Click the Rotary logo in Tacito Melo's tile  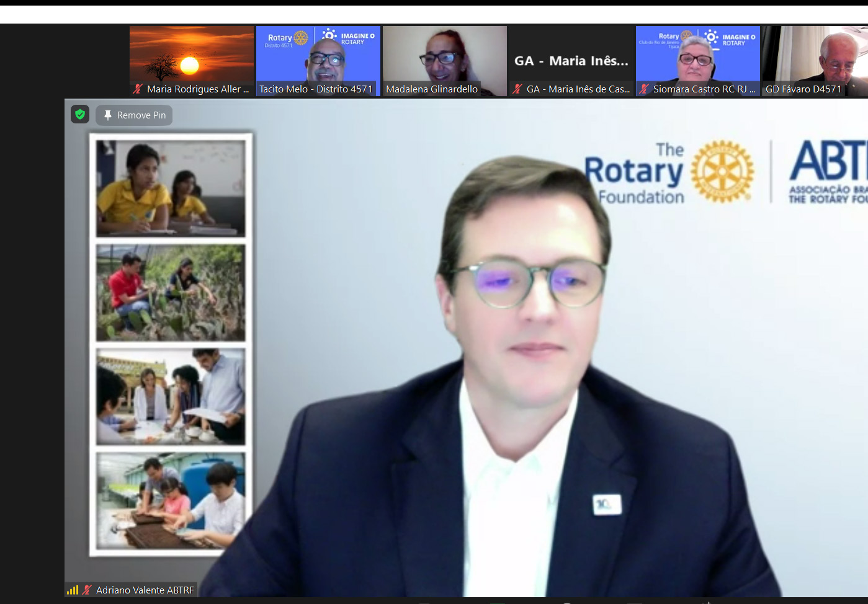pos(300,38)
